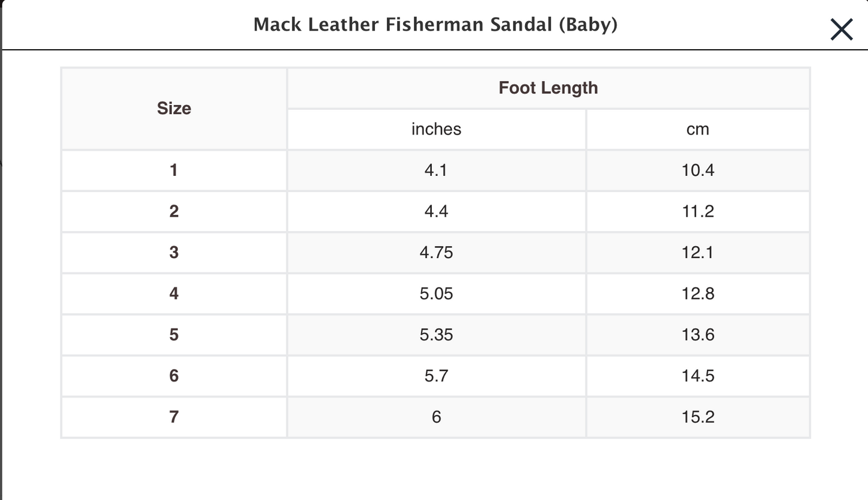Click the size 2 row label
This screenshot has height=500, width=868.
(174, 211)
